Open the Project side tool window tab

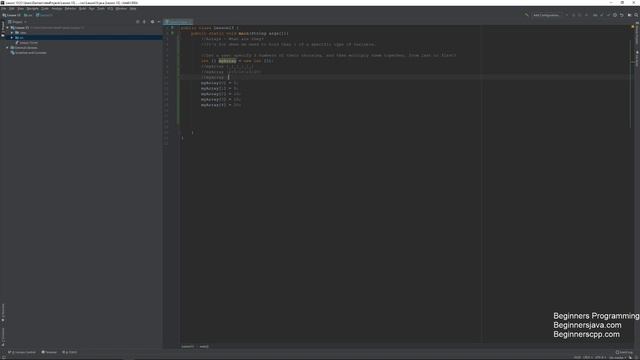pyautogui.click(x=3, y=28)
